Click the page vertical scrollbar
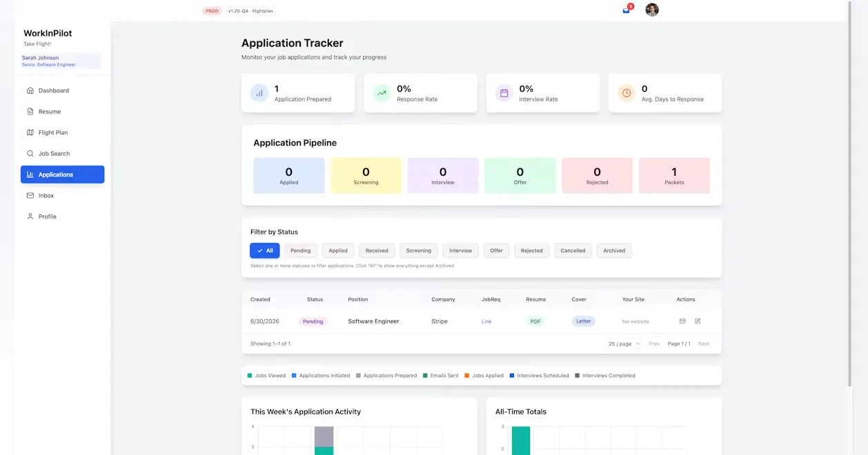This screenshot has width=868, height=455. coord(849,193)
